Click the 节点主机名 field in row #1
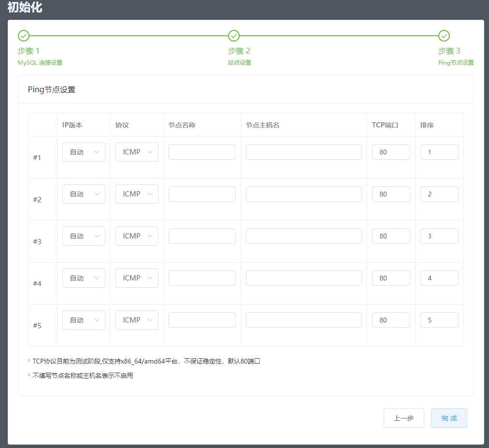 303,152
